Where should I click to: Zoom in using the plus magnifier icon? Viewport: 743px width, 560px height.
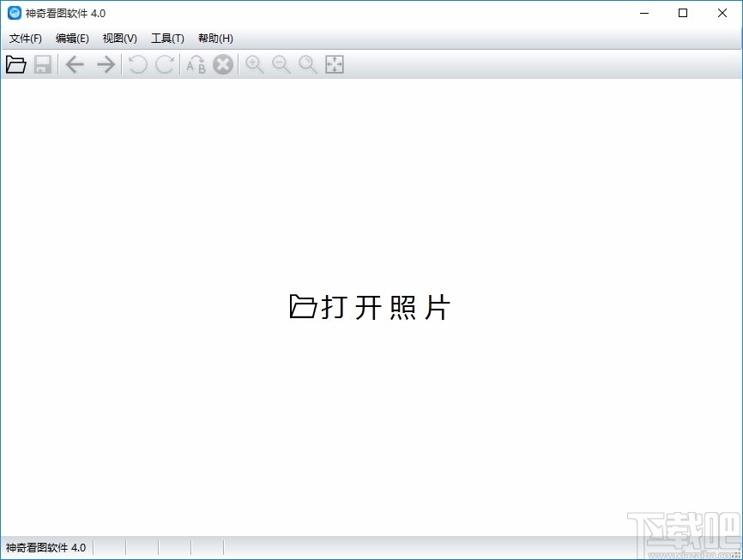(x=254, y=64)
